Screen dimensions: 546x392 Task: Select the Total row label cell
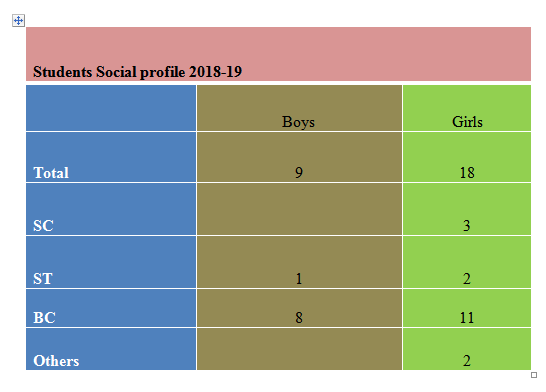(111, 157)
